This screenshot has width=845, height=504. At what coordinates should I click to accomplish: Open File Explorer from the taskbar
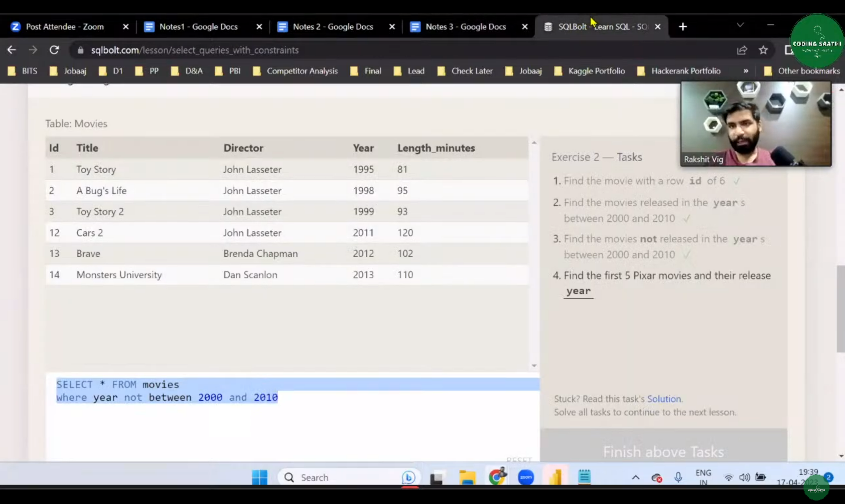[467, 477]
